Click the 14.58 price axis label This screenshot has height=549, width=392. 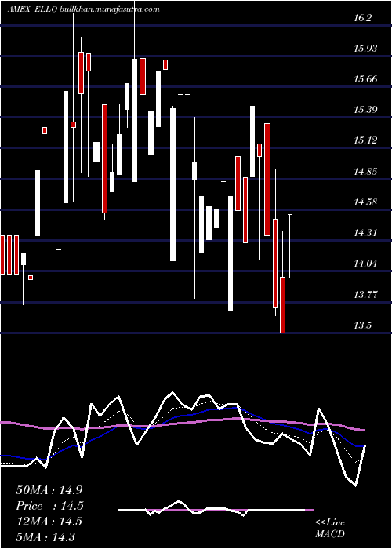(x=365, y=202)
